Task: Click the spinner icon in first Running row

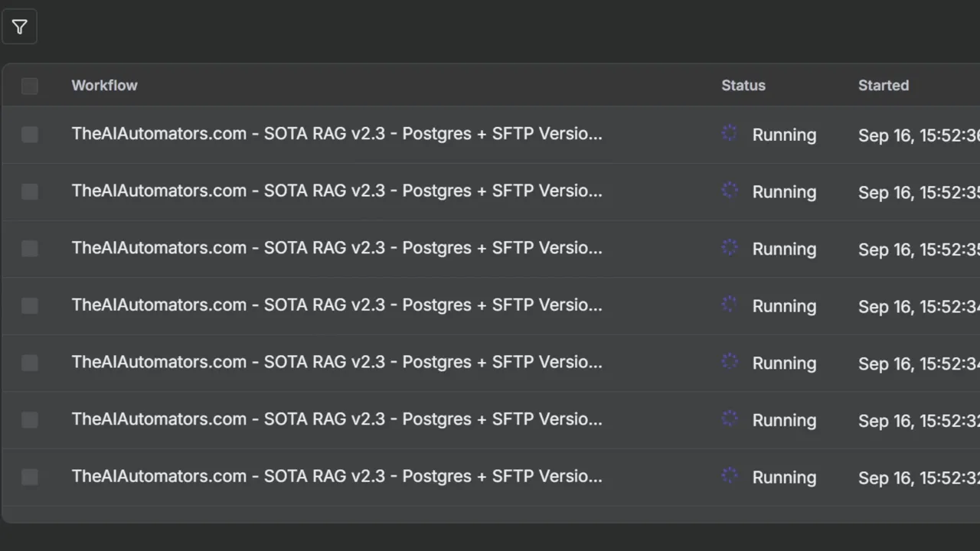Action: (x=730, y=133)
